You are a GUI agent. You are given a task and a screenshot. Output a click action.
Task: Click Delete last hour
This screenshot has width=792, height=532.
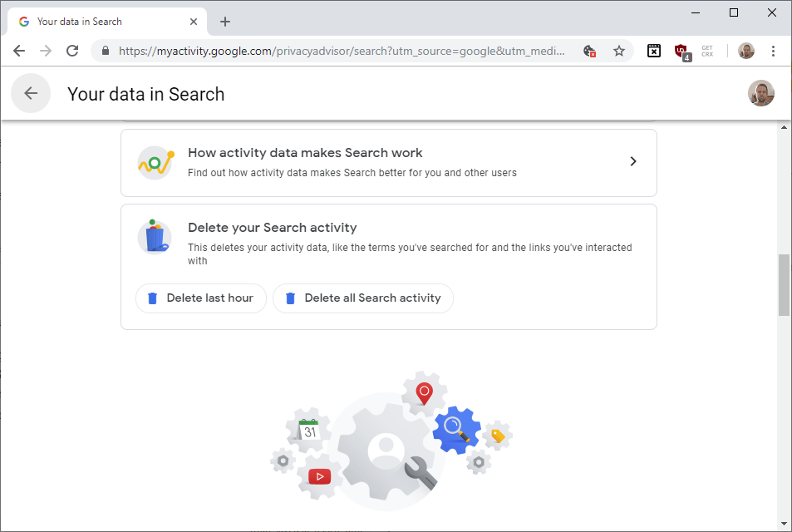(200, 298)
